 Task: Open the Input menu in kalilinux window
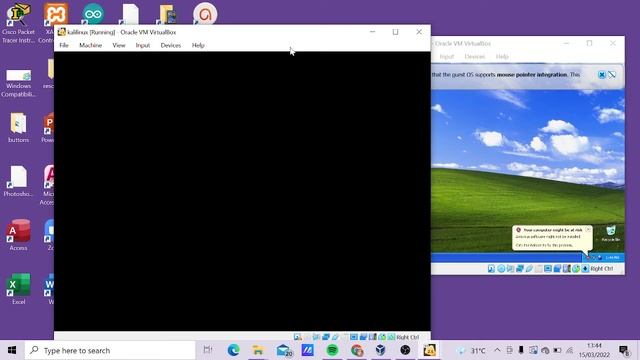click(x=143, y=45)
